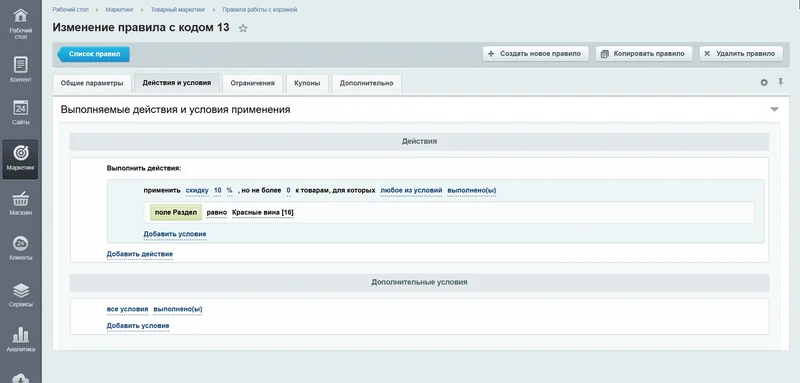The height and width of the screenshot is (383, 800).
Task: Switch to Общие параметры tab
Action: pos(92,83)
